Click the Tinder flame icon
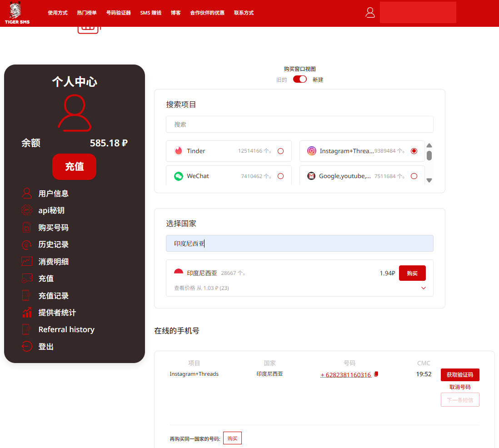This screenshot has height=448, width=499. (179, 151)
